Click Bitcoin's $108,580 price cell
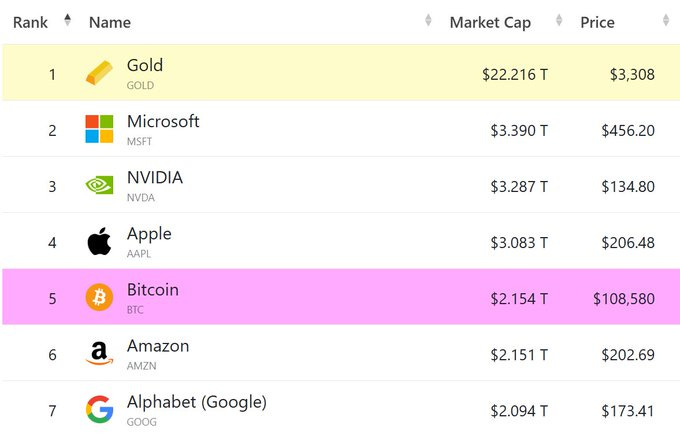 (624, 299)
